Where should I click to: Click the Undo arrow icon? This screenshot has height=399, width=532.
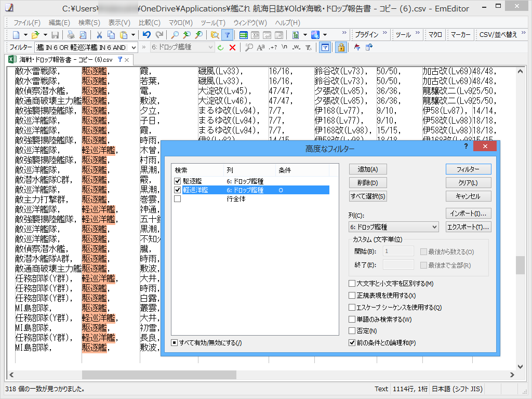point(147,35)
